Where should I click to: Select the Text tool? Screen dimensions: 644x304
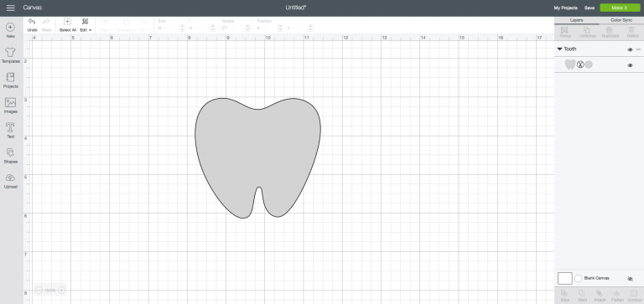(11, 131)
